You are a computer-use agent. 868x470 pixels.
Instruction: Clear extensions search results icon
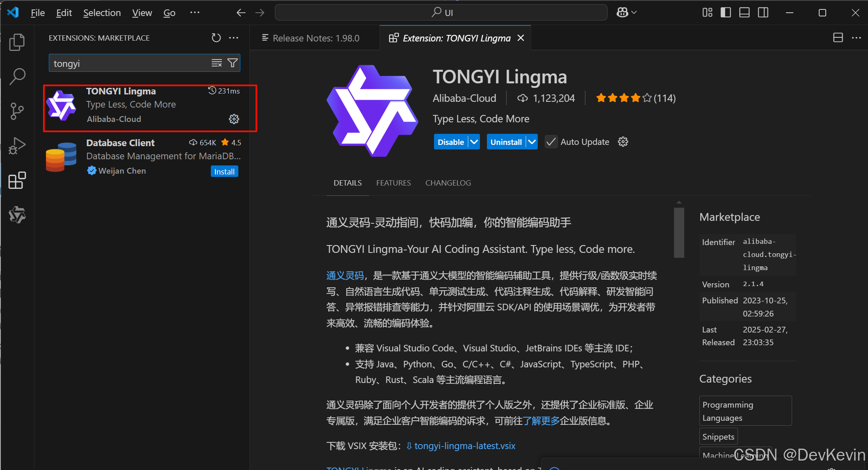tap(217, 63)
